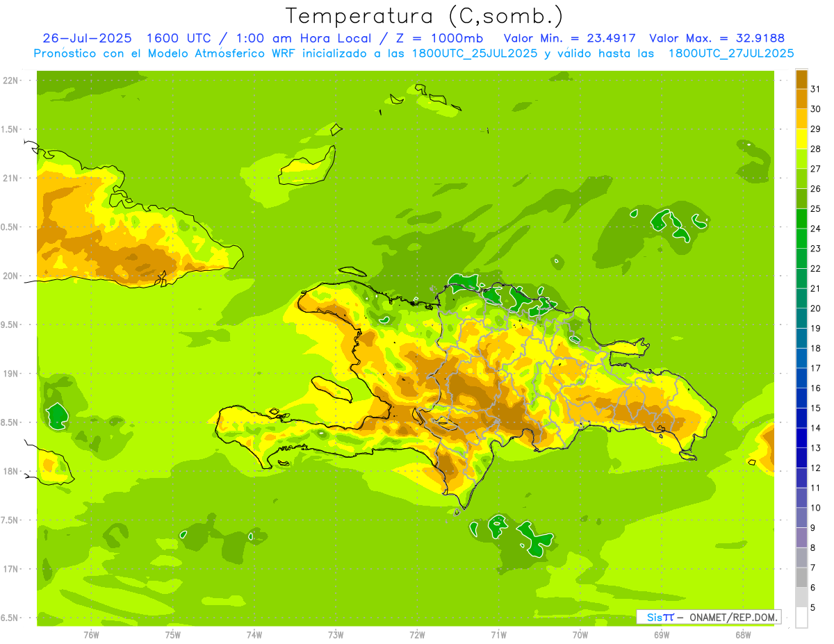The image size is (834, 644).
Task: Click the legend value '23'
Action: [x=815, y=249]
